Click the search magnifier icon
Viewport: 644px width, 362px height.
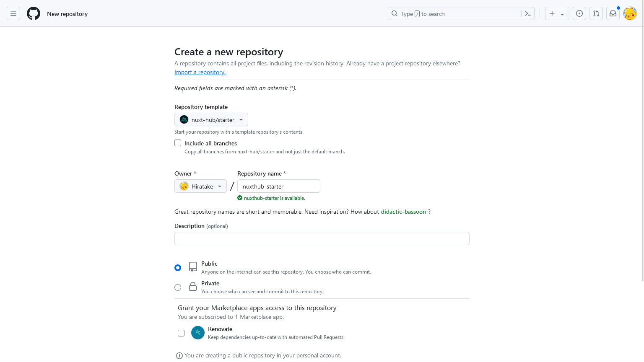pos(395,13)
